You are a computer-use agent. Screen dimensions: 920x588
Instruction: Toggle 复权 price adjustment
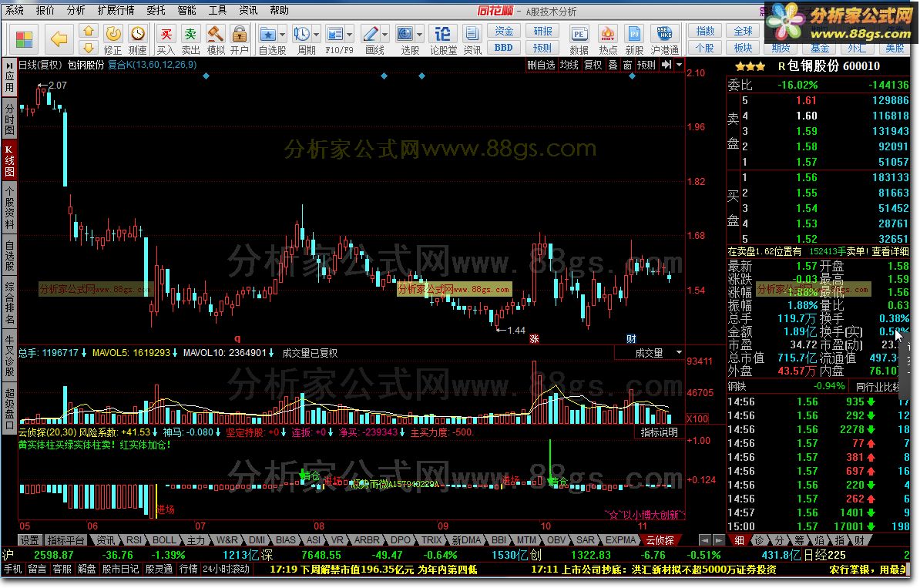tap(593, 65)
